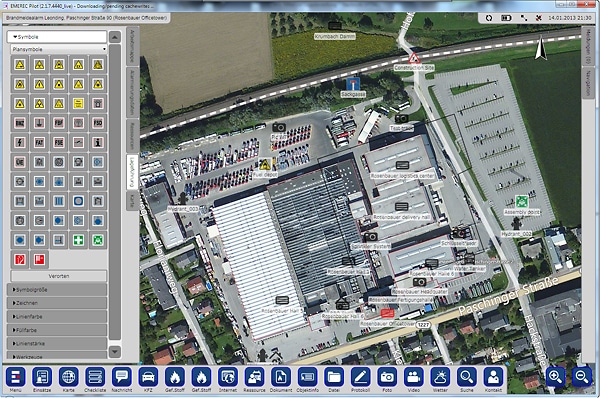
Task: Zoom in on the map
Action: pyautogui.click(x=555, y=377)
